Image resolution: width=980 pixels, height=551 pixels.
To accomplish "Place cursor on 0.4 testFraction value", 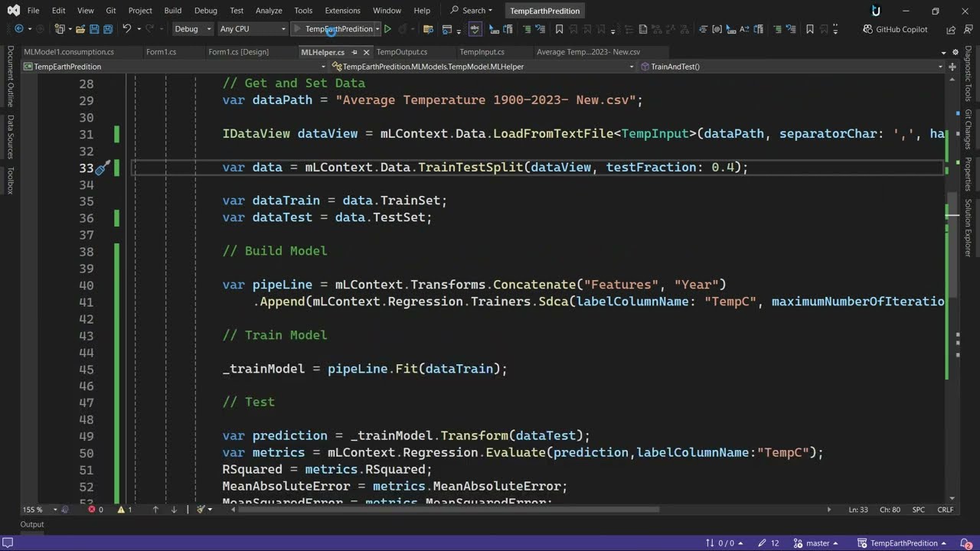I will pyautogui.click(x=723, y=167).
